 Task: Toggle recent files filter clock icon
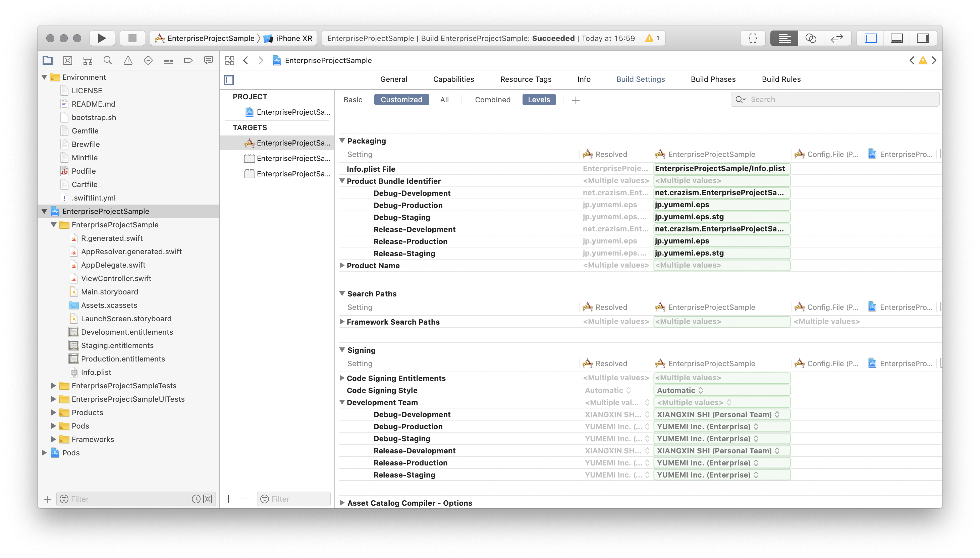[x=196, y=499]
